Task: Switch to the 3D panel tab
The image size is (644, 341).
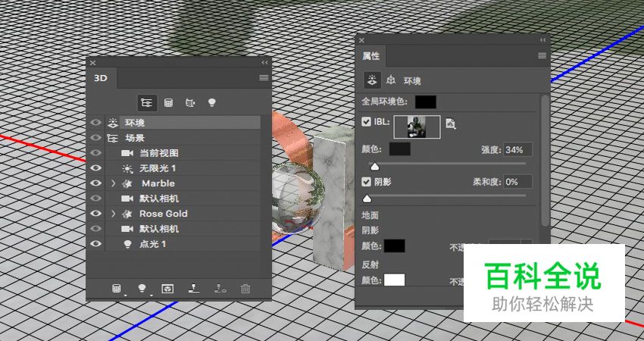Action: tap(101, 78)
